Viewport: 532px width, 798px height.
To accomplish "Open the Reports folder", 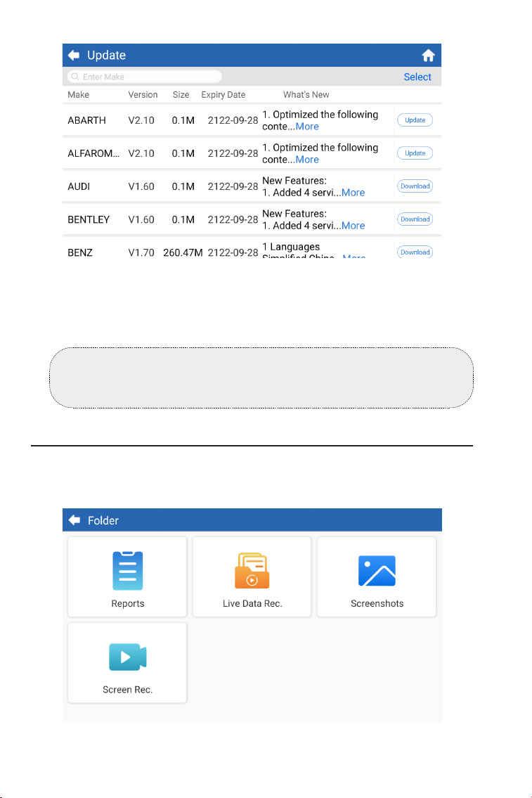I will (x=127, y=577).
